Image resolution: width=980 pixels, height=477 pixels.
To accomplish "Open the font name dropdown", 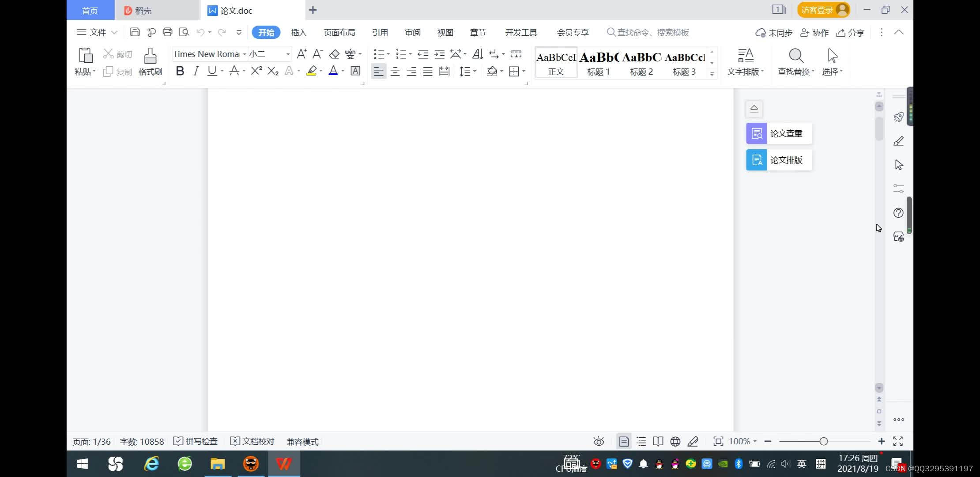I will tap(245, 54).
